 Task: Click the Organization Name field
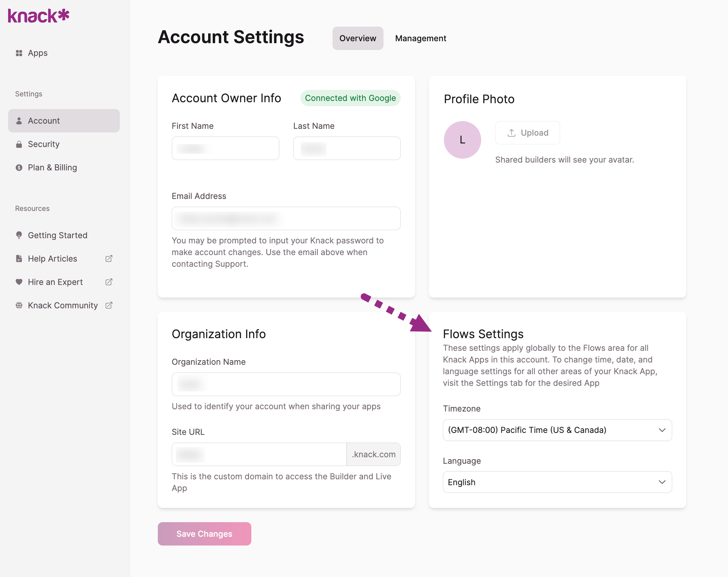(286, 384)
